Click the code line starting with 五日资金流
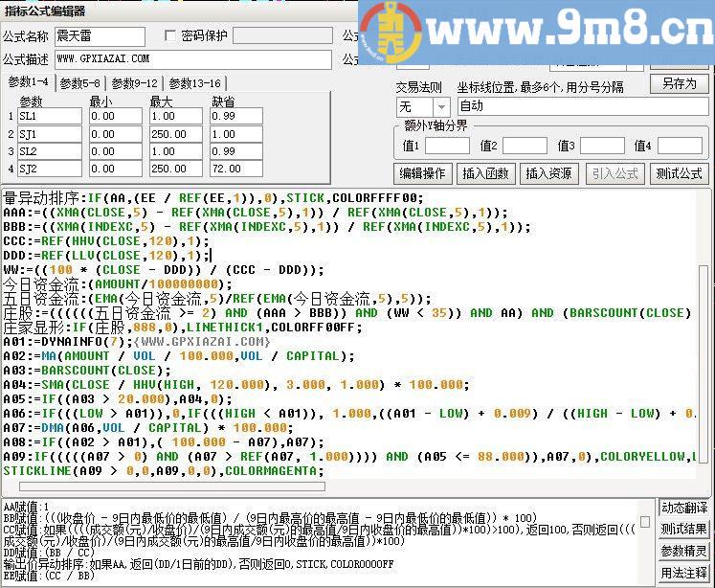The width and height of the screenshot is (715, 588). pyautogui.click(x=217, y=299)
